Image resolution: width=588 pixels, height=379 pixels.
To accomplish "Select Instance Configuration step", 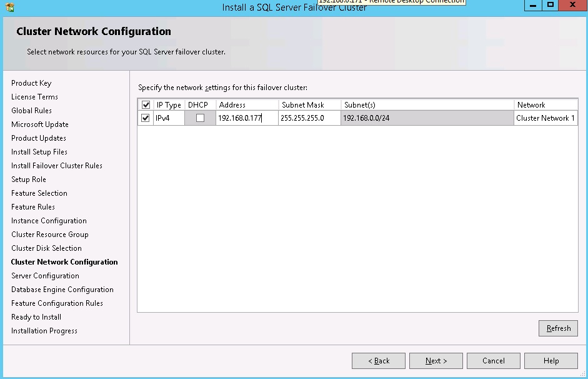I will [49, 221].
